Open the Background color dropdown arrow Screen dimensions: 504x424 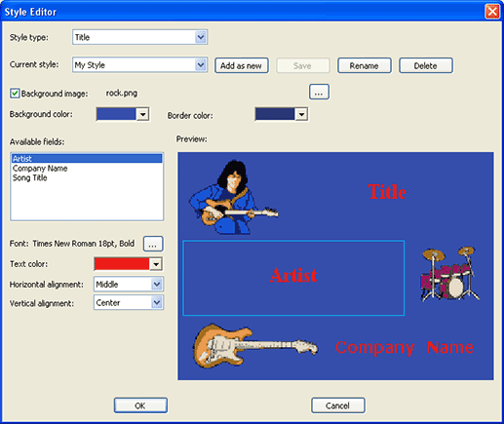(x=142, y=114)
